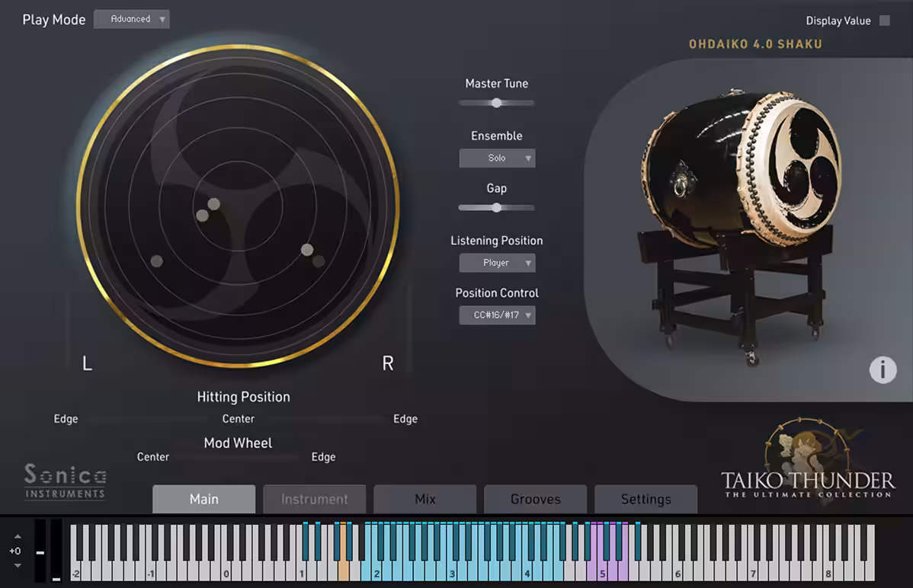Open the info button on drum image
This screenshot has width=913, height=588.
(x=883, y=369)
